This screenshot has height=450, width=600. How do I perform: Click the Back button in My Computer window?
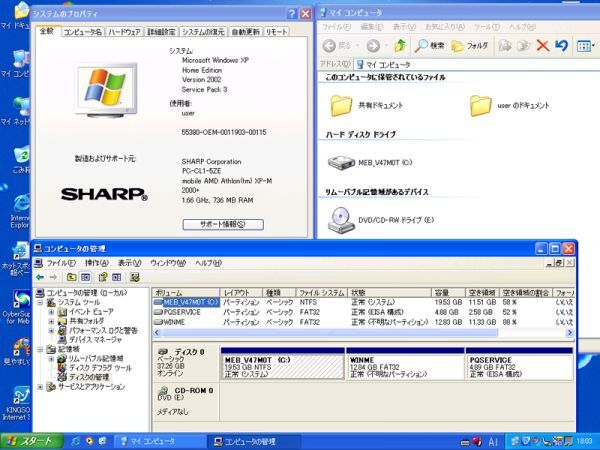coord(329,46)
